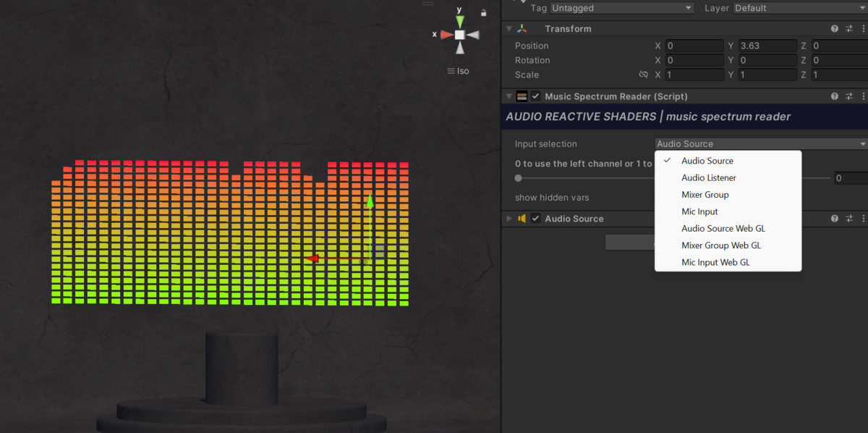Open the Tag dropdown
868x433 pixels.
pyautogui.click(x=621, y=8)
